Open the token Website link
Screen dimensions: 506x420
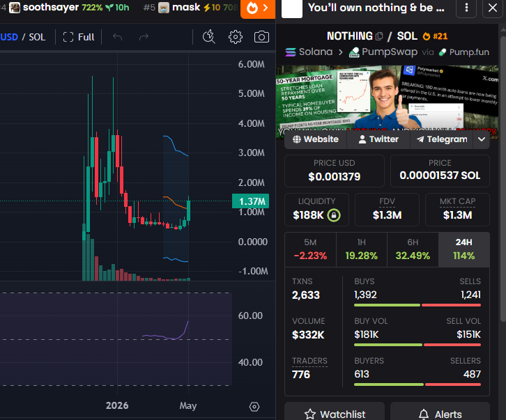(315, 139)
